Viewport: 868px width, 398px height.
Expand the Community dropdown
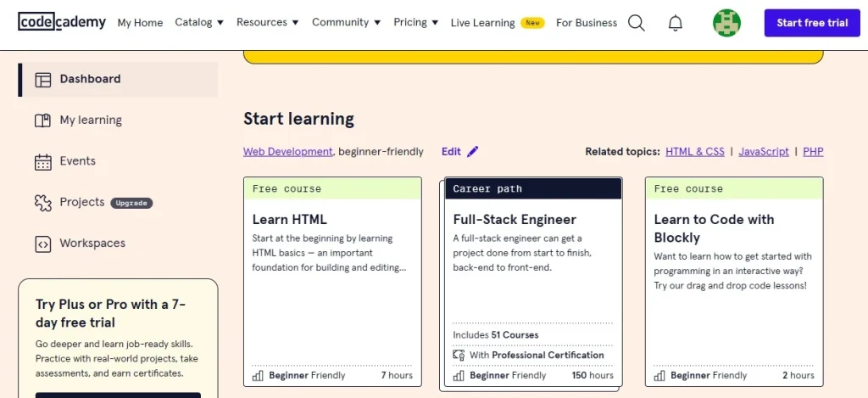347,22
